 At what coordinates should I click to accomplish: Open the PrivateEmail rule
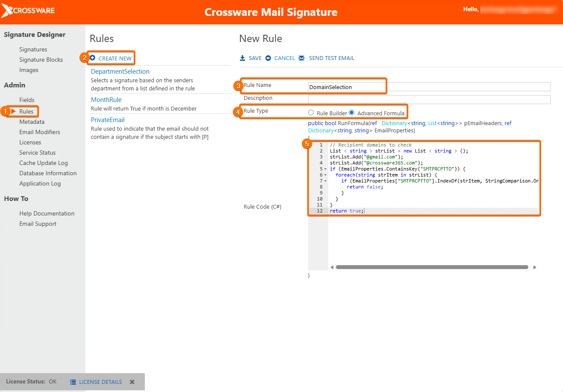click(x=108, y=120)
